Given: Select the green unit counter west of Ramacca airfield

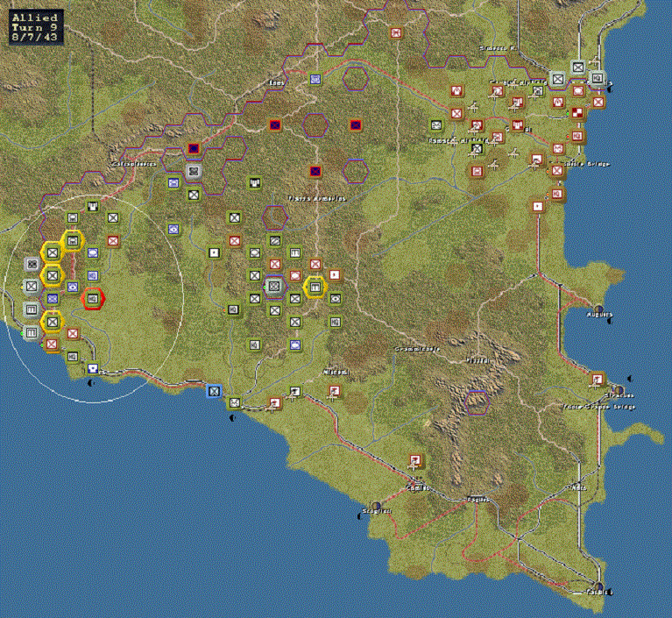Looking at the screenshot, I should pos(436,125).
